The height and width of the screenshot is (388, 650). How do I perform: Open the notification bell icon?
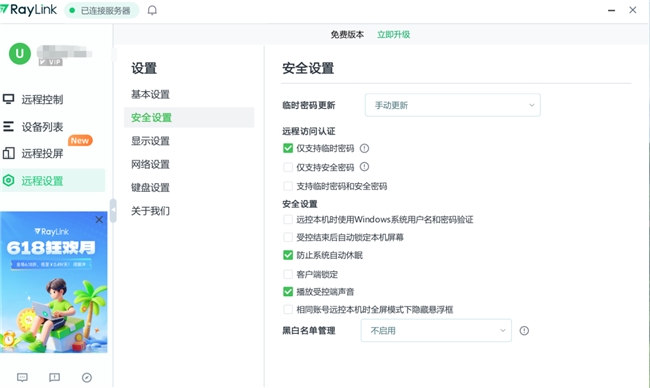[152, 10]
